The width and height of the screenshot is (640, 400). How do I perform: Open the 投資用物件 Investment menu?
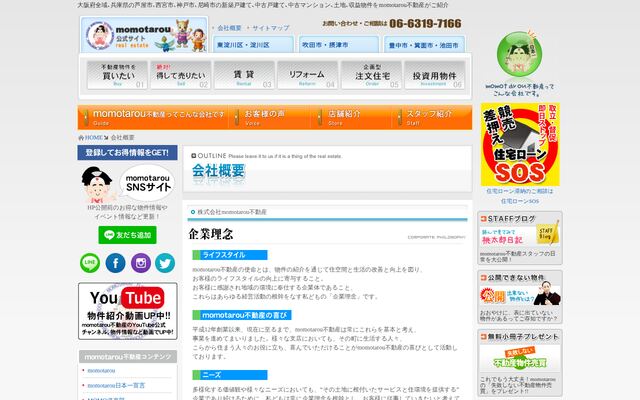pos(435,75)
